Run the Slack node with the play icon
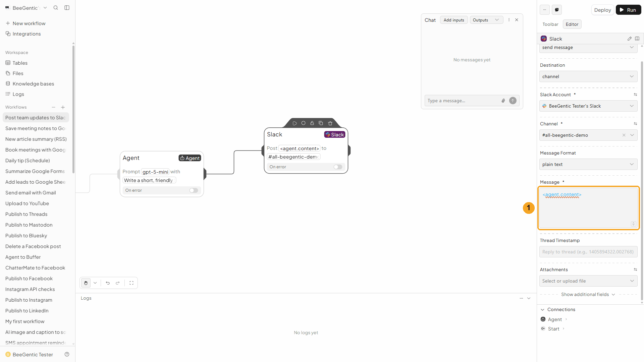The image size is (644, 362). (294, 123)
